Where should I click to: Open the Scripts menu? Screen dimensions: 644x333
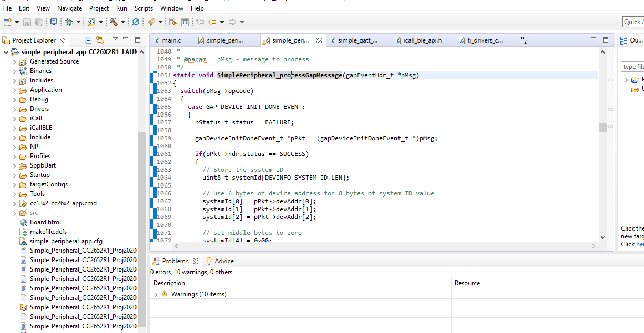click(x=144, y=8)
